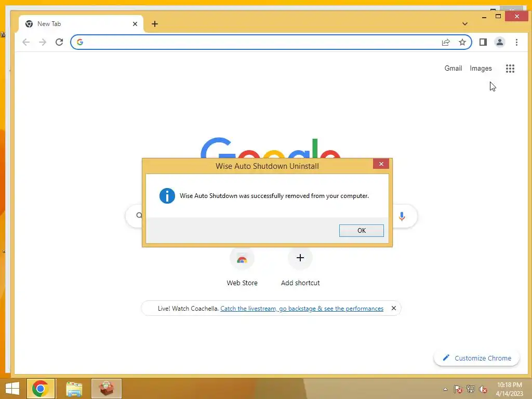The image size is (532, 399).
Task: Start voice search with the microphone icon
Action: click(x=402, y=216)
